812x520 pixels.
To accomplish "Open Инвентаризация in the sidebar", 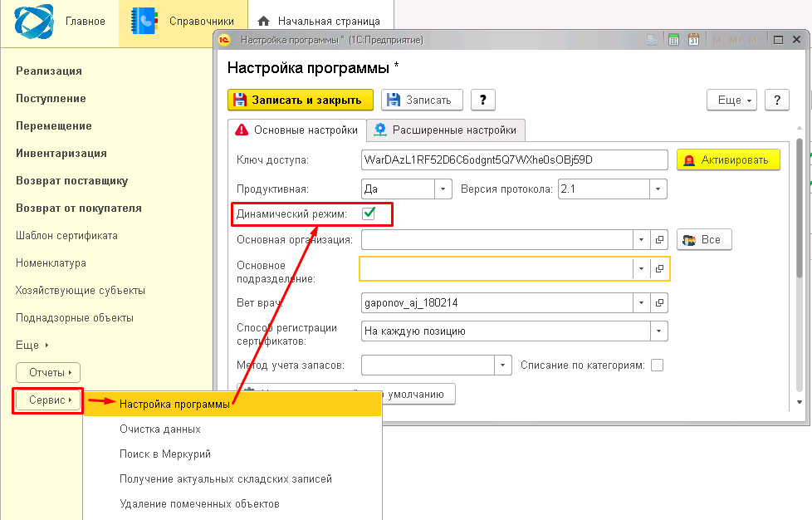I will click(61, 154).
